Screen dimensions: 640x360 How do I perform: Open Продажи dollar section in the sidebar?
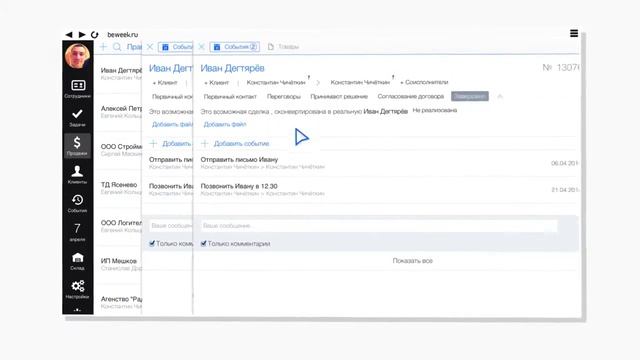(78, 146)
